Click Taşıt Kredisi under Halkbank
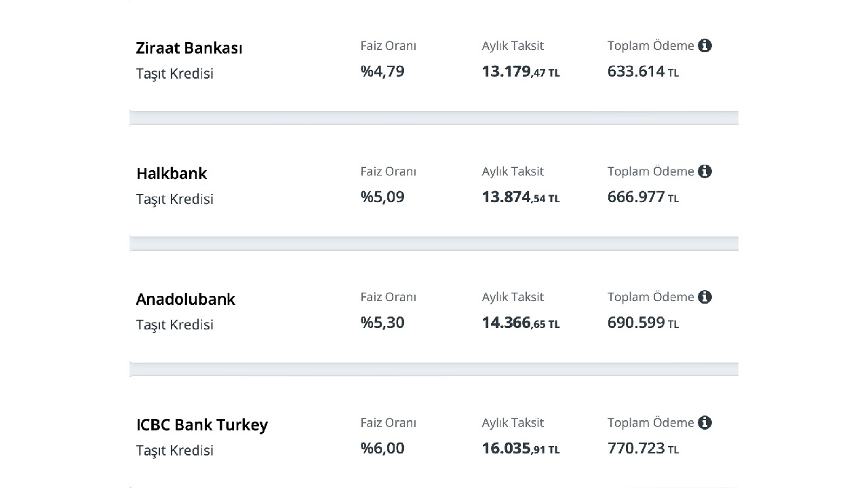Image resolution: width=868 pixels, height=488 pixels. pos(175,199)
